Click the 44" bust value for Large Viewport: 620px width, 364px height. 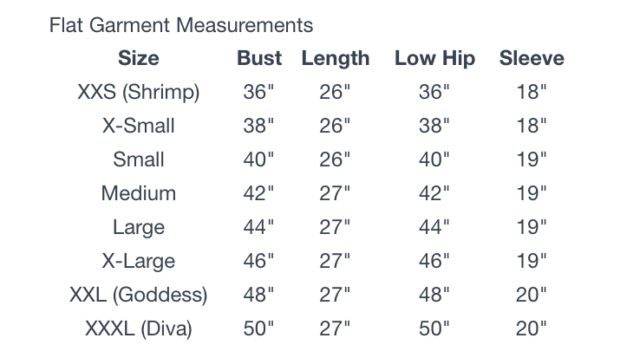[x=258, y=227]
